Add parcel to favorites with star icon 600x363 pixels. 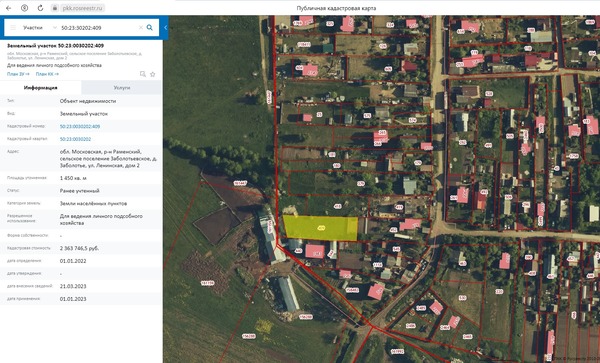pos(153,74)
